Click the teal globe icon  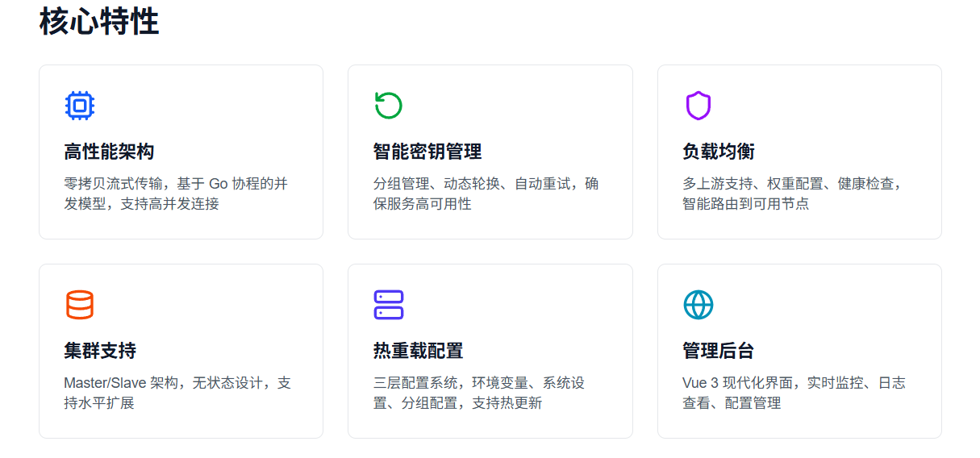coord(698,305)
